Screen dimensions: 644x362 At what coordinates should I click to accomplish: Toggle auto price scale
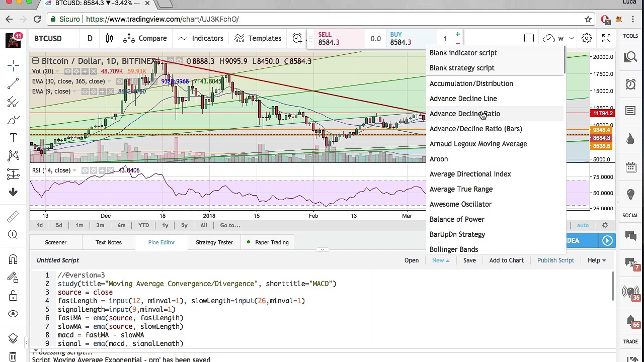pyautogui.click(x=583, y=225)
